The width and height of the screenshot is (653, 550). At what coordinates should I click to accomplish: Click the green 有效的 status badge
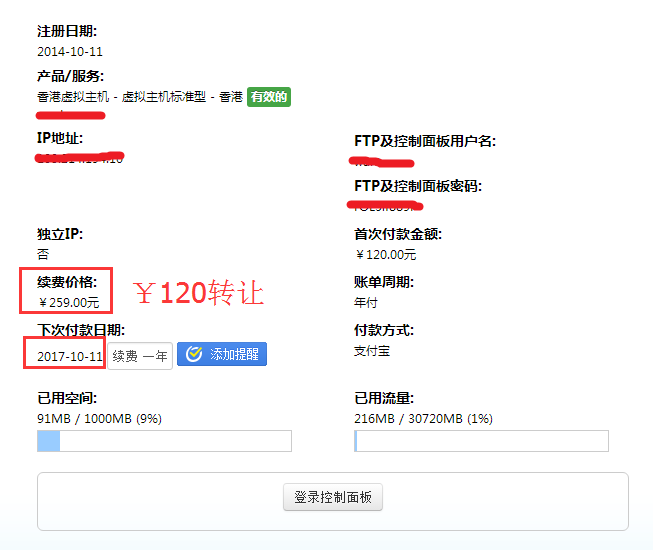pos(269,97)
